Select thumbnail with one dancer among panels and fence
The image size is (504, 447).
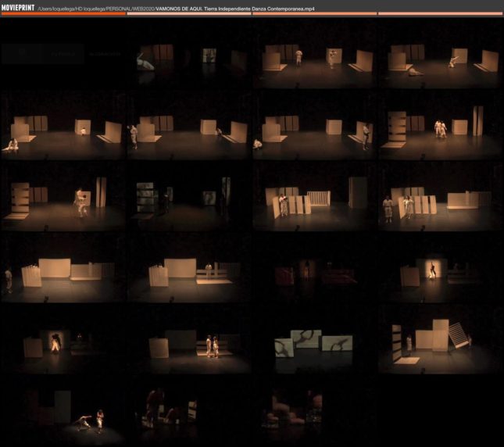pyautogui.click(x=314, y=197)
